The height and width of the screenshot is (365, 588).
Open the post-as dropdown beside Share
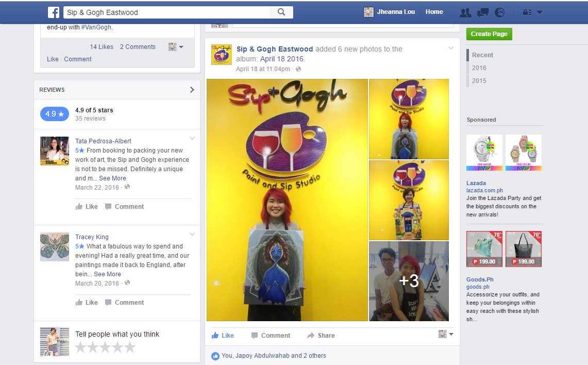click(x=446, y=334)
